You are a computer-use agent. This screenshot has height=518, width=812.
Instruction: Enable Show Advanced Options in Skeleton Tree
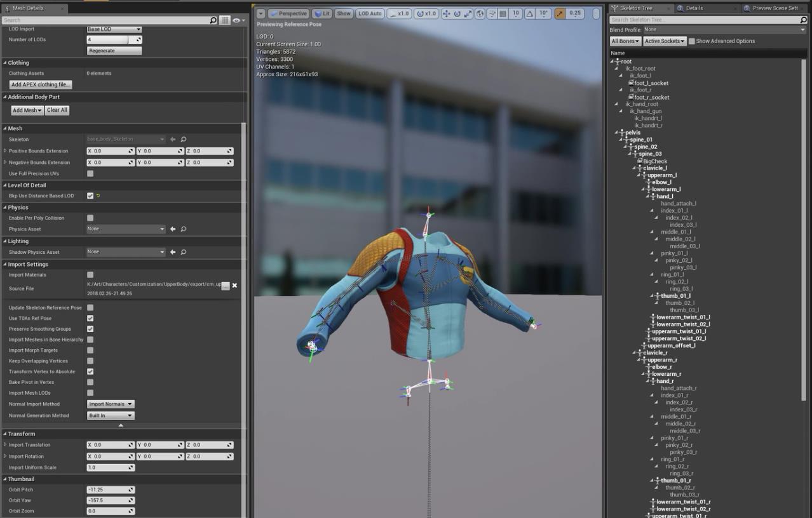pyautogui.click(x=691, y=41)
